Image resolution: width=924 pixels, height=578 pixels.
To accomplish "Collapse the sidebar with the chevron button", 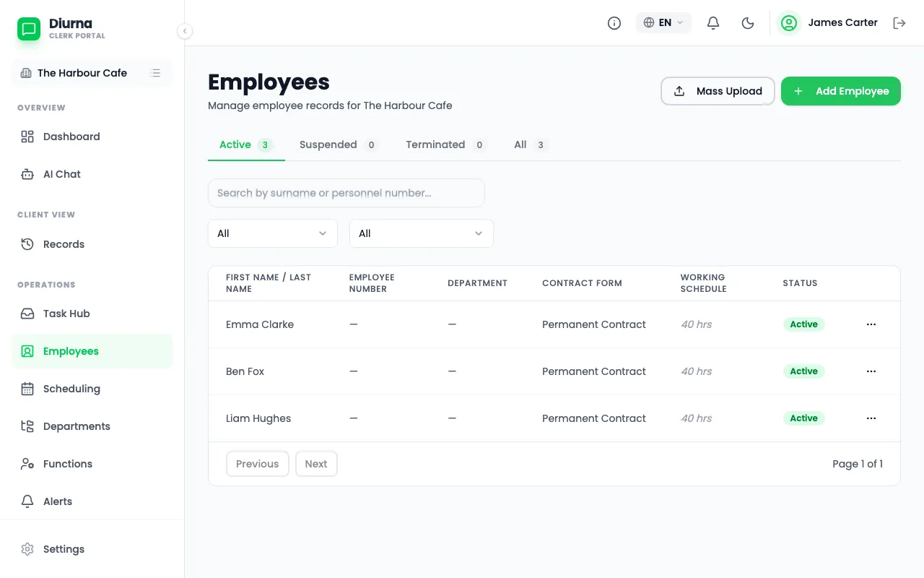I will point(185,31).
